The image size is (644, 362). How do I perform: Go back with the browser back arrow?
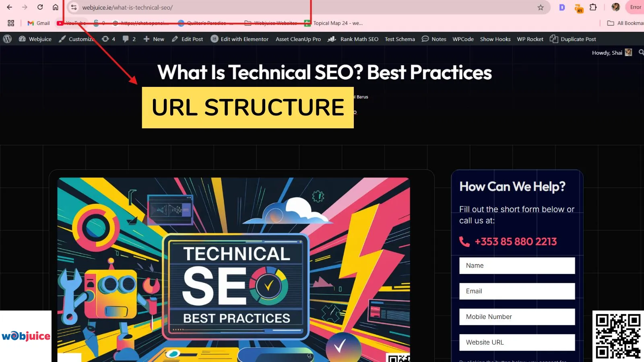[10, 7]
